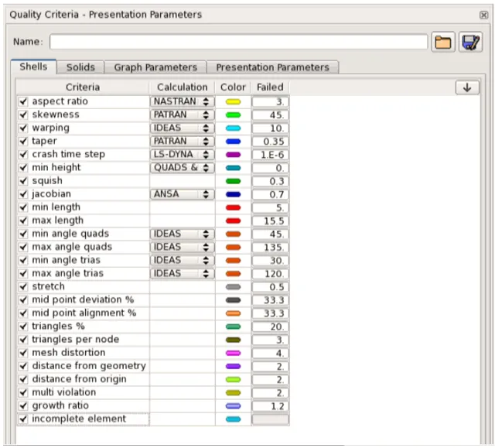Pick the cyan color swatch for warping
The image size is (495, 448).
pyautogui.click(x=234, y=128)
